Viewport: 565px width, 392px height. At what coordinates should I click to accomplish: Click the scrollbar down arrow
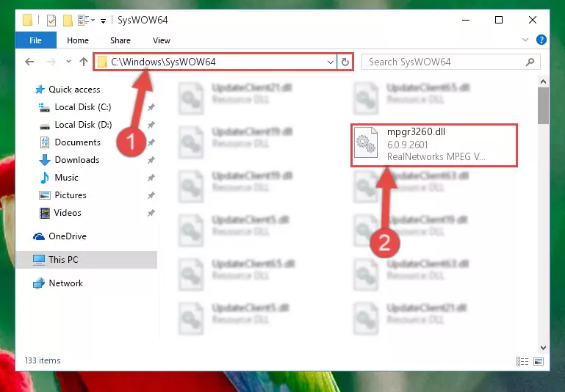(x=544, y=348)
